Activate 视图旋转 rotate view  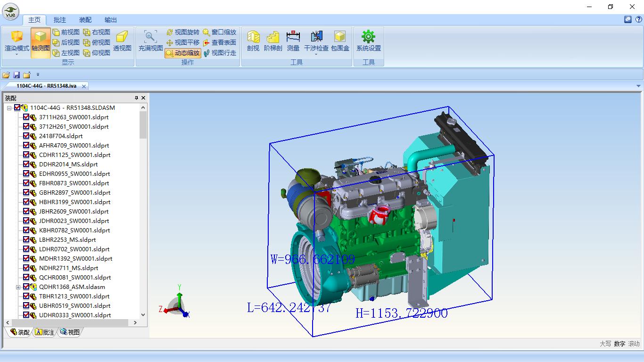183,32
